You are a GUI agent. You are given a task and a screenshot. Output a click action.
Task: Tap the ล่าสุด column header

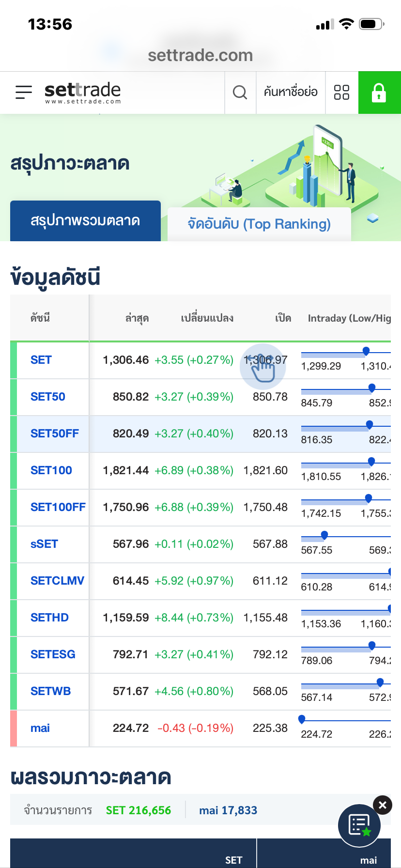coord(137,318)
